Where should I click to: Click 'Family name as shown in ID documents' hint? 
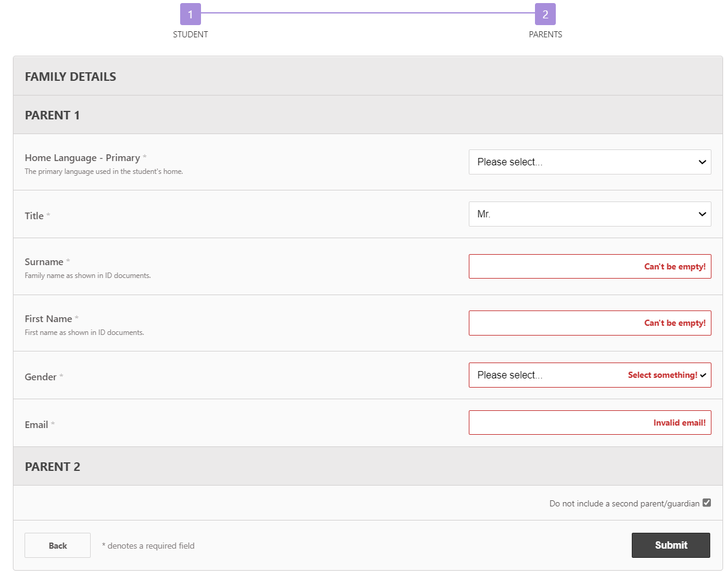88,276
